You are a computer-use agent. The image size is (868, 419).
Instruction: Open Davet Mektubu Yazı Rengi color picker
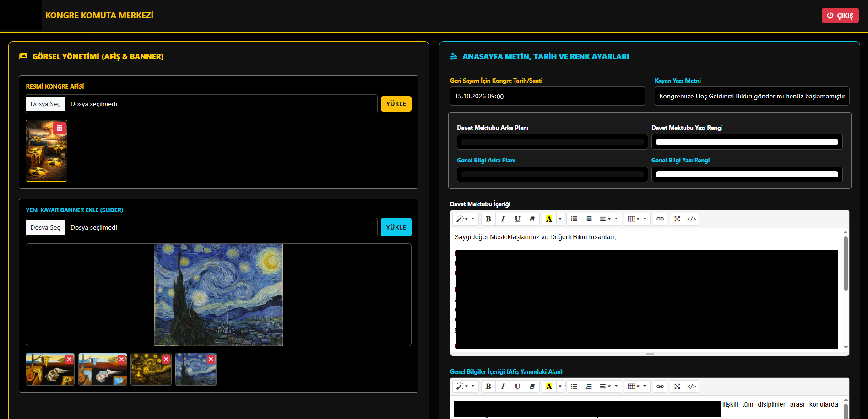pyautogui.click(x=747, y=142)
